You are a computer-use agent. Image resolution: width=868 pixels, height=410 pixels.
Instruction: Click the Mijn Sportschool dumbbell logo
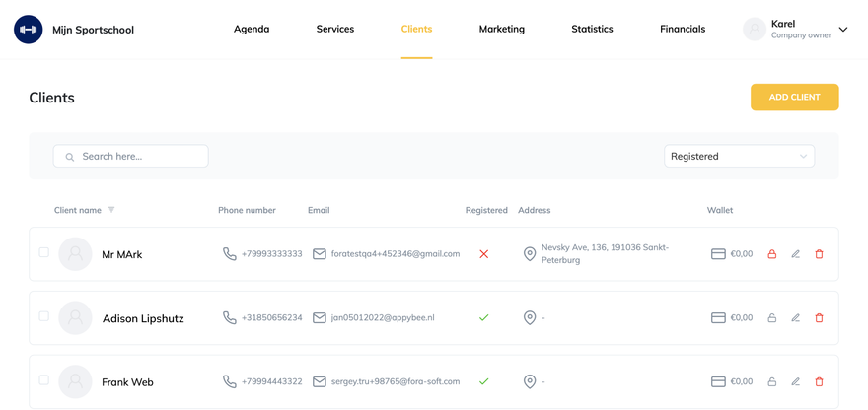coord(29,30)
